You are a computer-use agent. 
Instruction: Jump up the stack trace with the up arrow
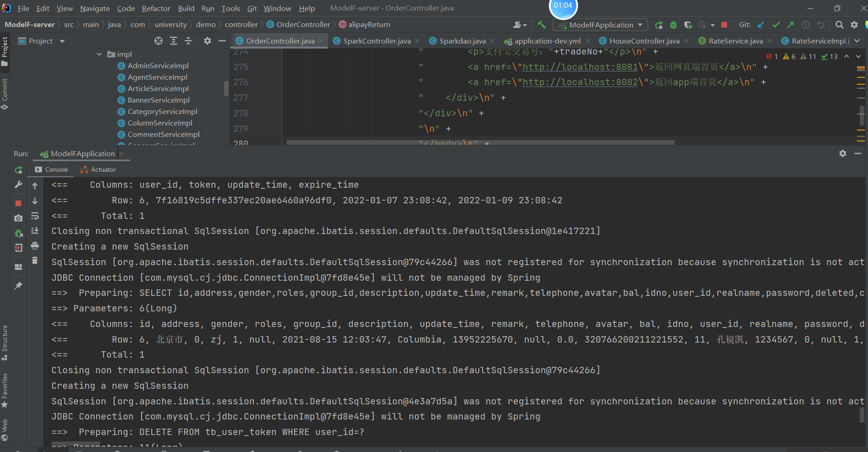tap(35, 185)
